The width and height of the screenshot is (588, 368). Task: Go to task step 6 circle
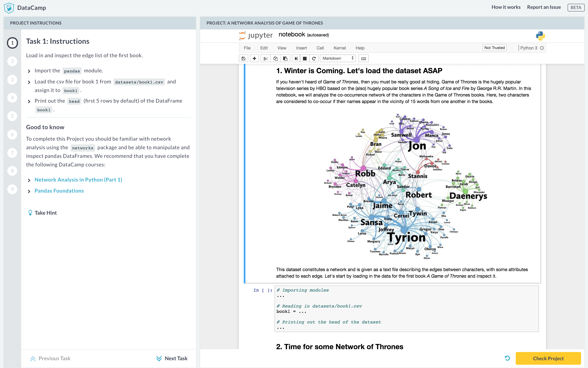tap(12, 134)
